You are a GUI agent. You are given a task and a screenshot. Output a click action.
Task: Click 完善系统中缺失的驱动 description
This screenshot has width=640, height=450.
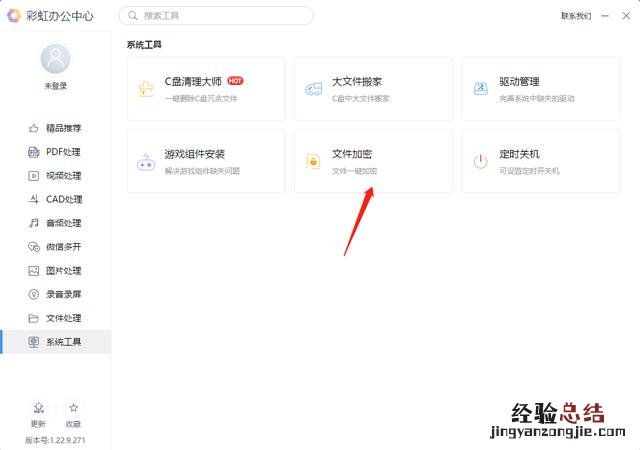(537, 98)
